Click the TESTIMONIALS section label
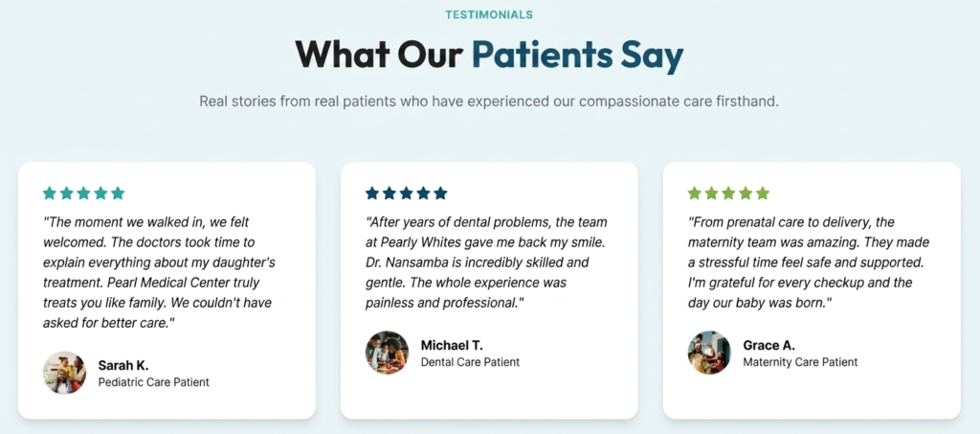The image size is (980, 434). (489, 14)
